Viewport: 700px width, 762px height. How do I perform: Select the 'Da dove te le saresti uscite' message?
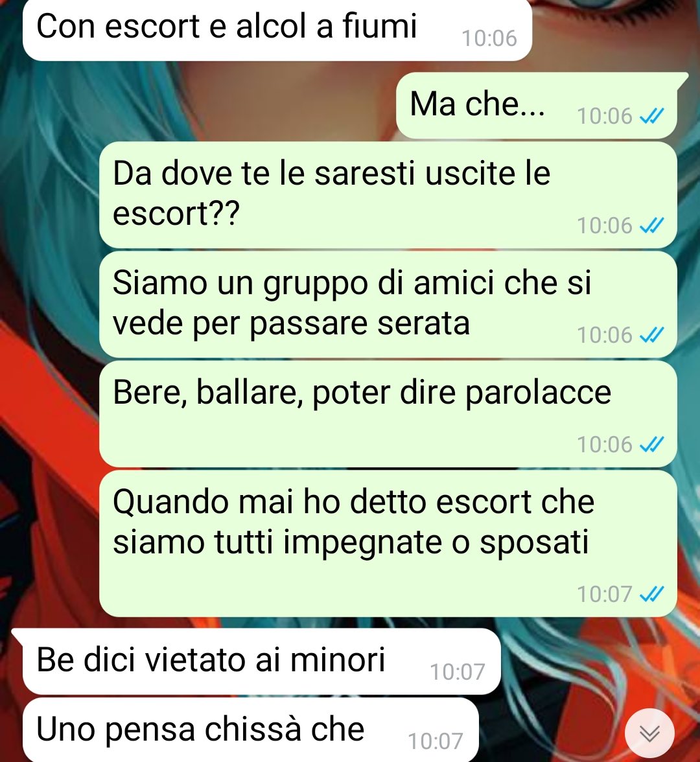388,195
